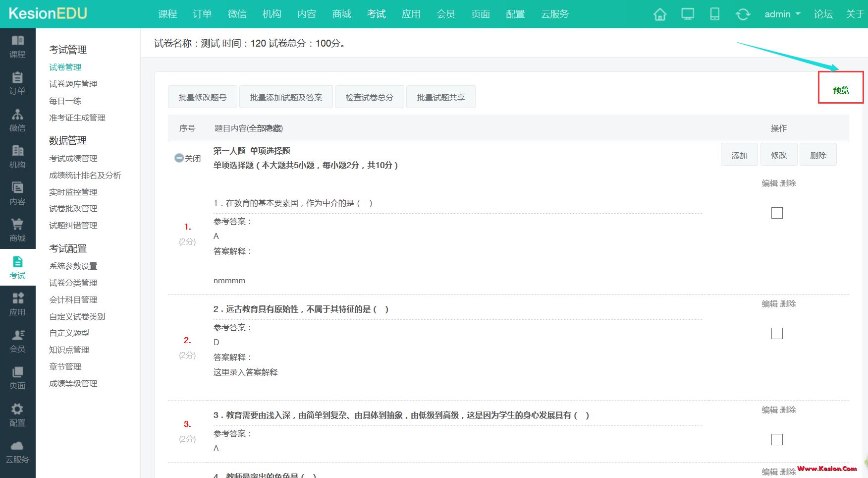Click the 检查试卷总分 button

[x=369, y=97]
